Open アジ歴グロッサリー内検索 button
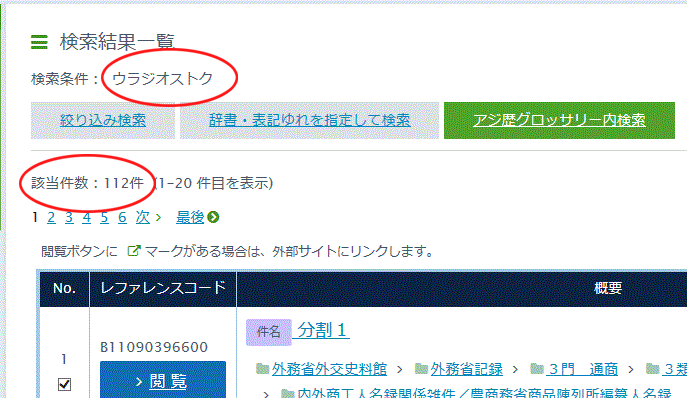Viewport: 687px width, 398px height. click(559, 121)
